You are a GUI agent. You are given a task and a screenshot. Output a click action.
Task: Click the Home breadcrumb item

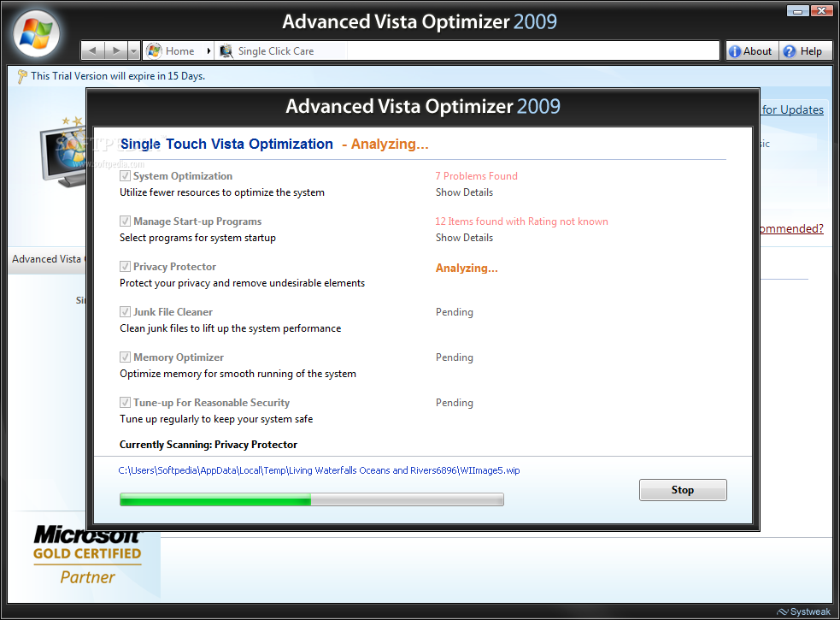(179, 51)
